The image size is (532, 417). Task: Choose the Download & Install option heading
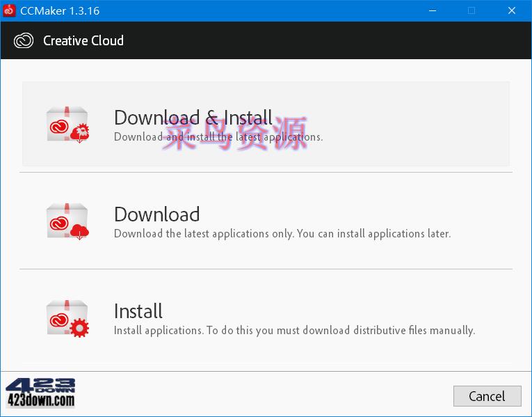pos(193,118)
